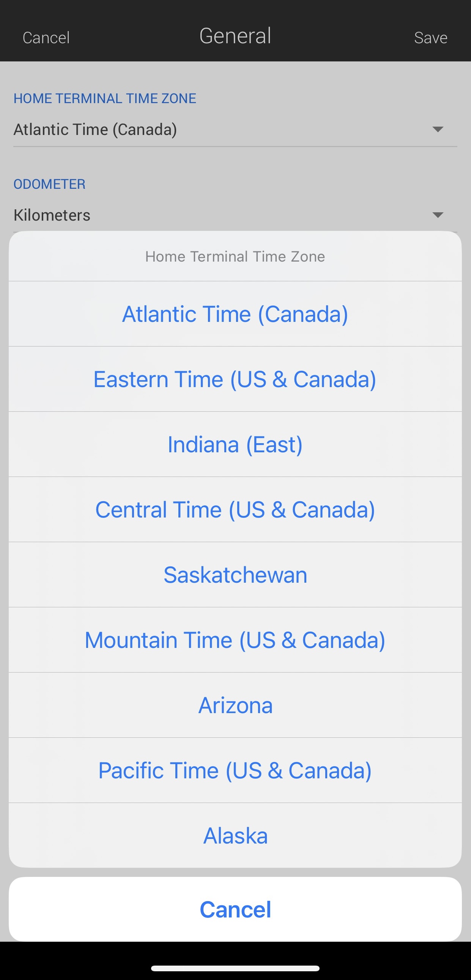Tap the Kilometers odometer field
This screenshot has height=980, width=471.
(x=235, y=215)
